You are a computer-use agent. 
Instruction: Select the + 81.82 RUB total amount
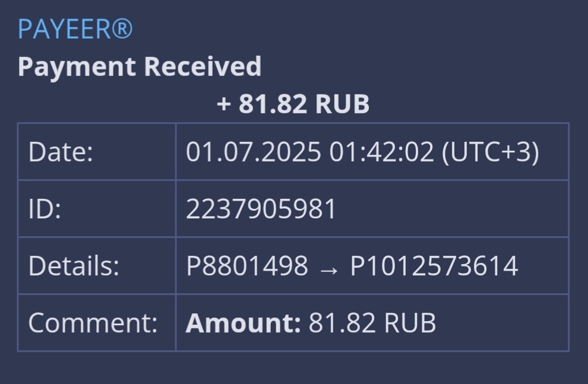click(x=293, y=104)
